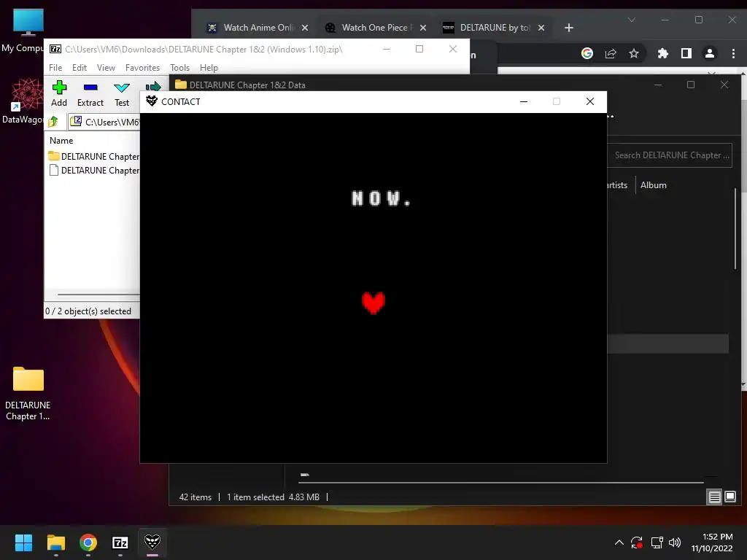Viewport: 747px width, 560px height.
Task: Open Chrome extensions puzzle icon
Action: click(x=662, y=53)
